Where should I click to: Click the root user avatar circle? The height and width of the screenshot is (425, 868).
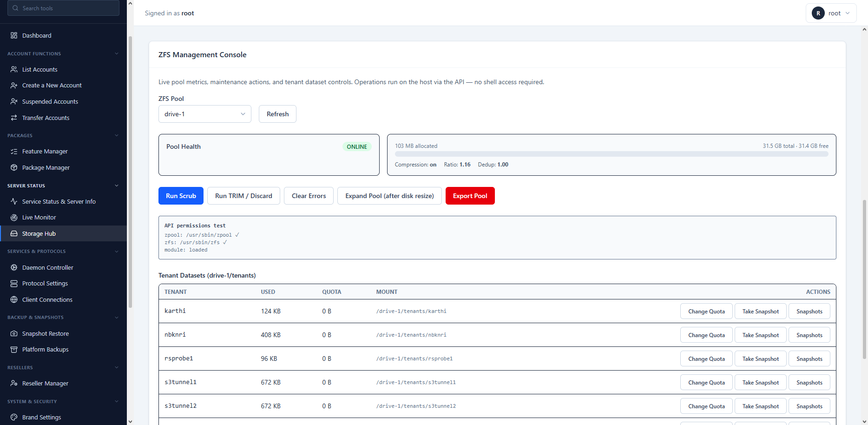(818, 13)
